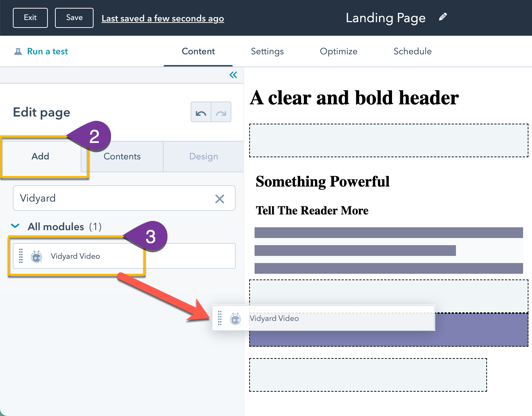
Task: Click the undo arrow button
Action: [201, 112]
